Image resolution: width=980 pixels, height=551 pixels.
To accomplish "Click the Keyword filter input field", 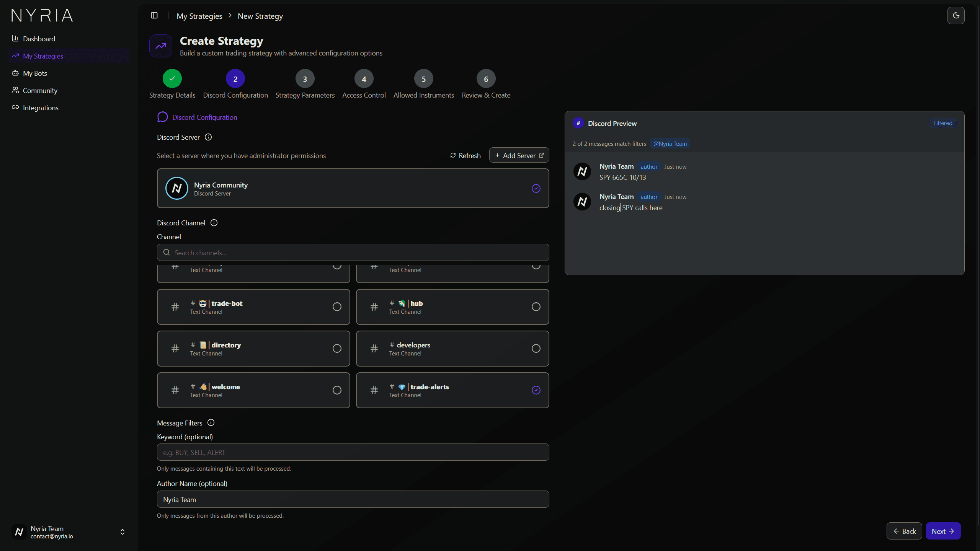I will pos(353,452).
